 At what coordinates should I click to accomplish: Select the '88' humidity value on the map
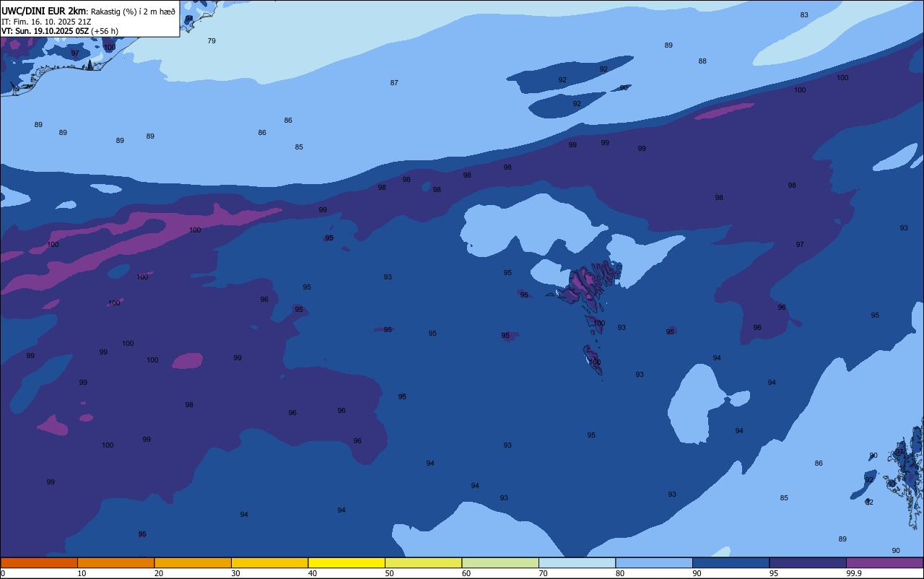tap(702, 61)
